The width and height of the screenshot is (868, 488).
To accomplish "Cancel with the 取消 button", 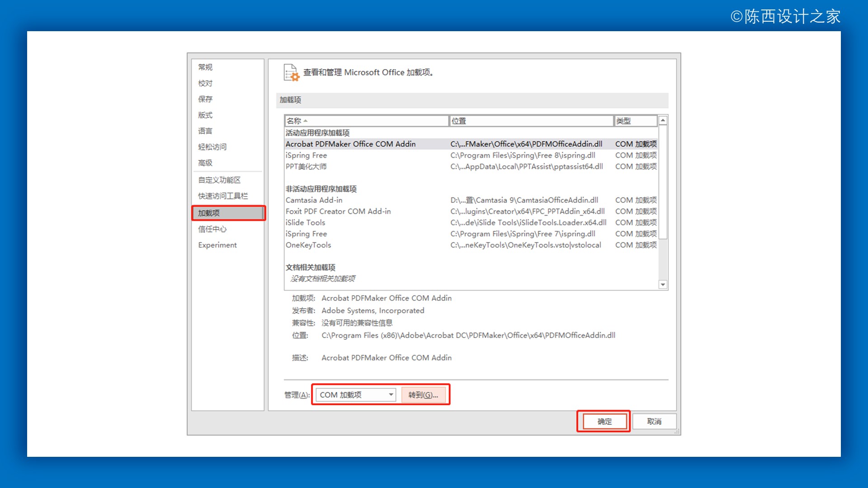I will coord(654,422).
